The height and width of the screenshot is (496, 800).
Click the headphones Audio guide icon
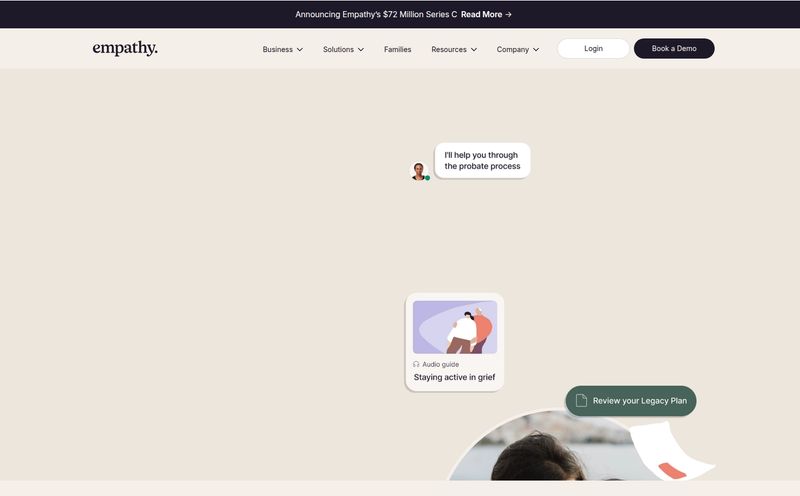point(416,364)
